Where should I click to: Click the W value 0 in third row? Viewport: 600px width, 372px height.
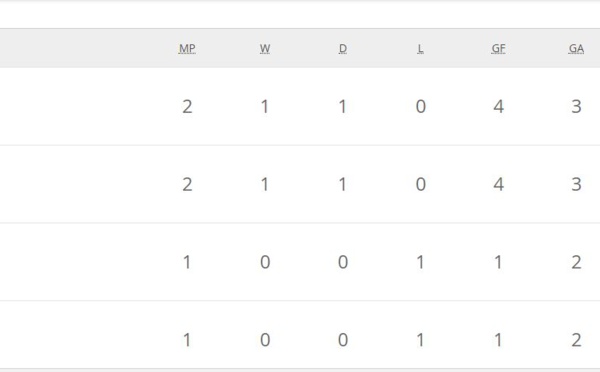265,262
